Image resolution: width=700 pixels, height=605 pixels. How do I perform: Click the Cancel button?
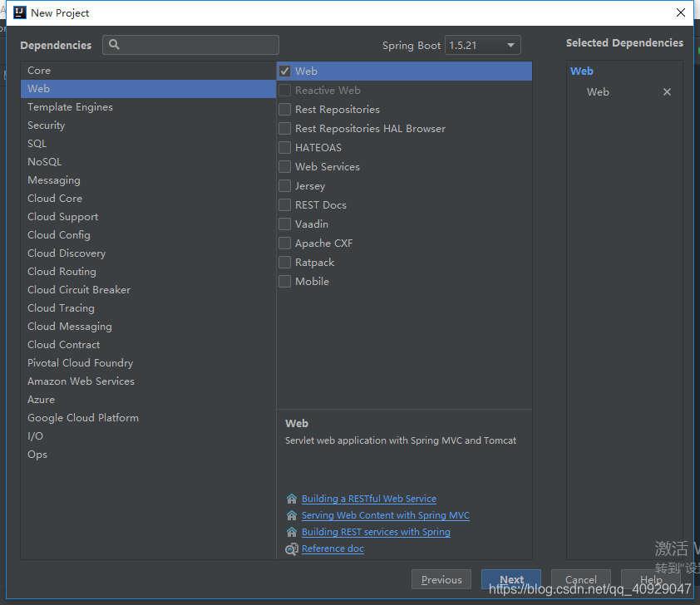(581, 579)
